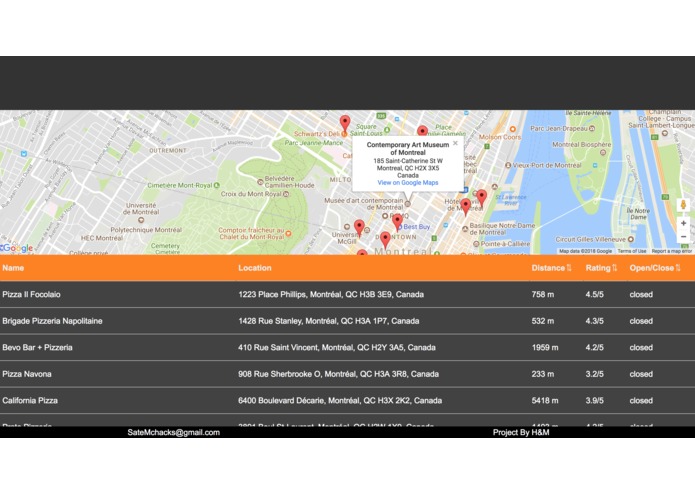Zoom in the map with plus button

683,223
